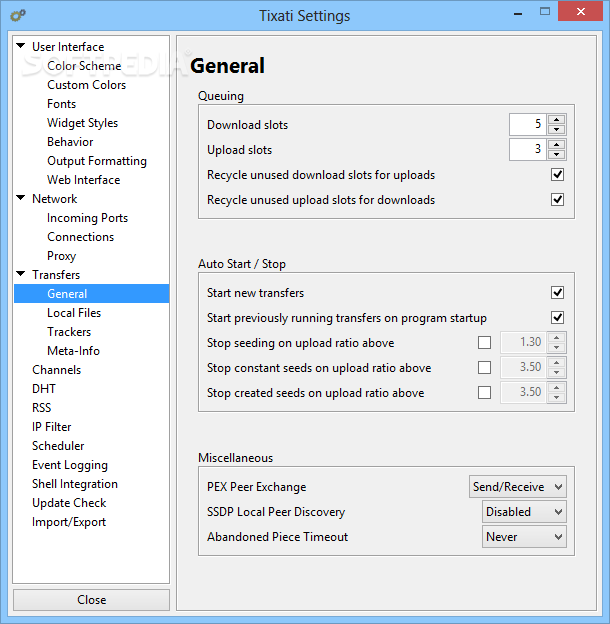Uncheck Recycle unused download slots for uploads
Image resolution: width=610 pixels, height=624 pixels.
(x=557, y=174)
